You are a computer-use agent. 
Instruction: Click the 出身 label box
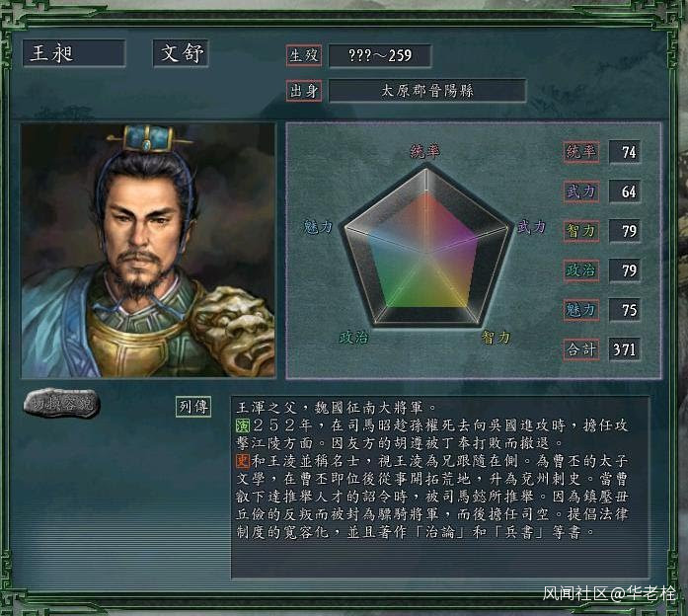(304, 91)
